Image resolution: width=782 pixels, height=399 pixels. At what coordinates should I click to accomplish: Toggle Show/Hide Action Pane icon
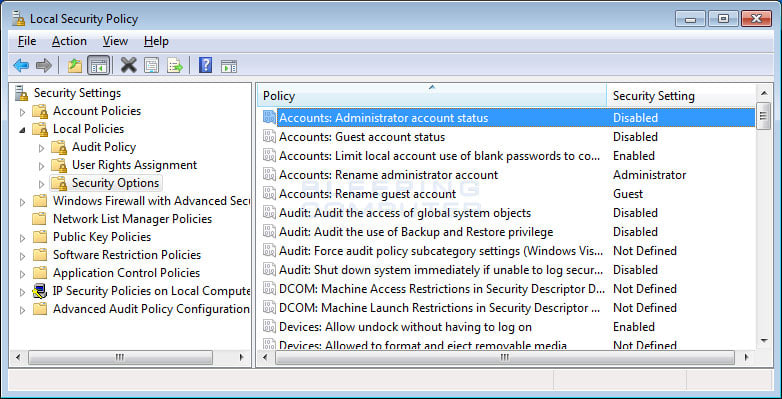point(229,66)
